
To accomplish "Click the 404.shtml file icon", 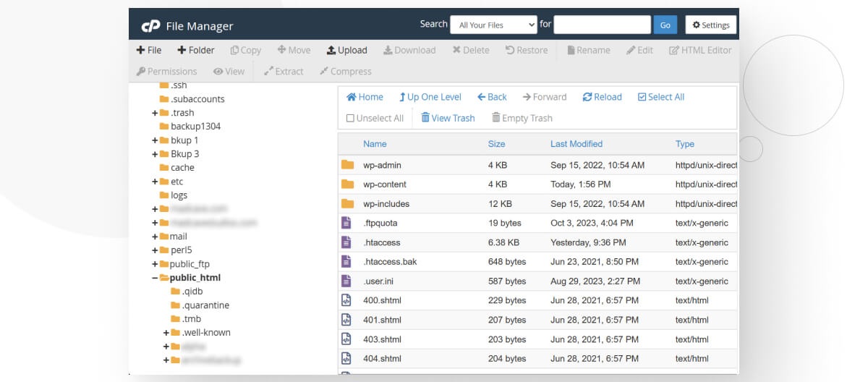I will pyautogui.click(x=346, y=358).
